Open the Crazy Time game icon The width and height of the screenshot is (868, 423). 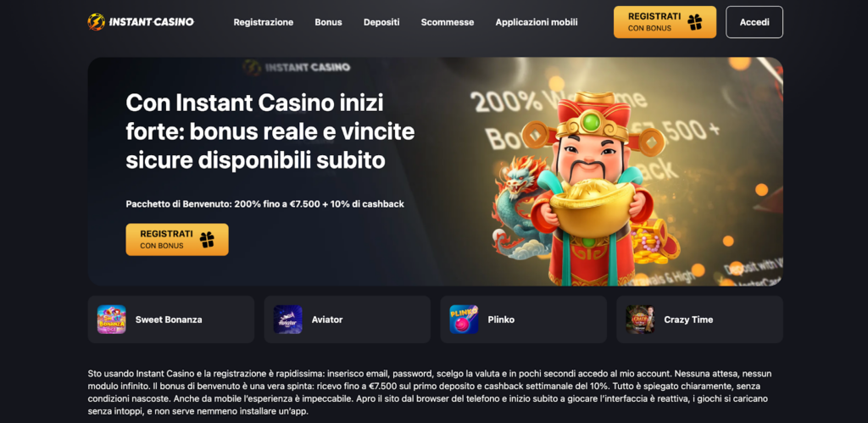click(x=640, y=320)
